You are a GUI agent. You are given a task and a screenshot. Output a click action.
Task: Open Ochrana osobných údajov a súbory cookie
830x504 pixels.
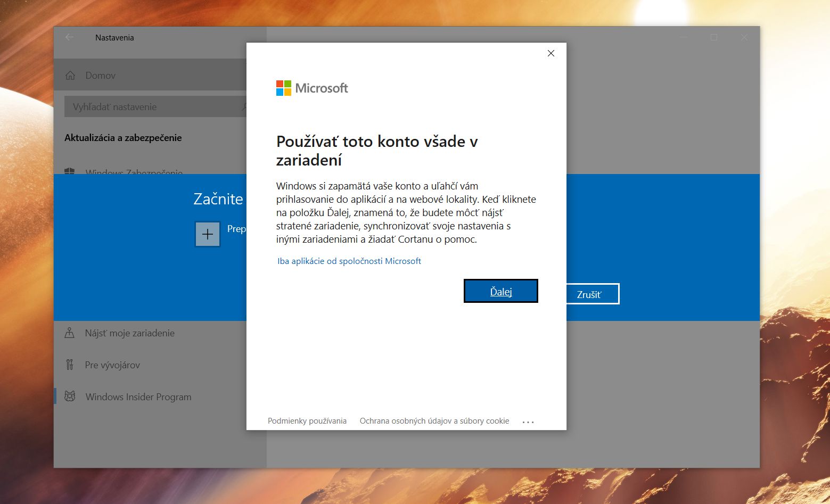tap(434, 421)
